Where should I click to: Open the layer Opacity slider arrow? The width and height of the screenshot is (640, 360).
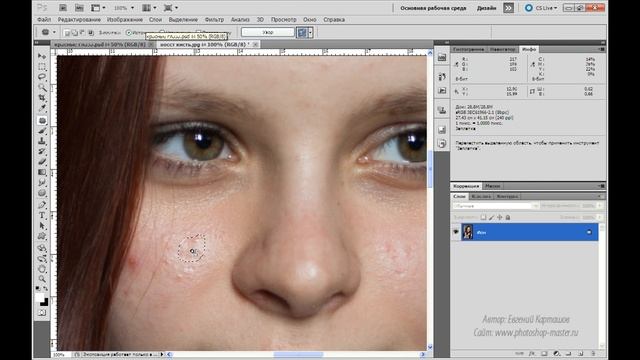(600, 206)
